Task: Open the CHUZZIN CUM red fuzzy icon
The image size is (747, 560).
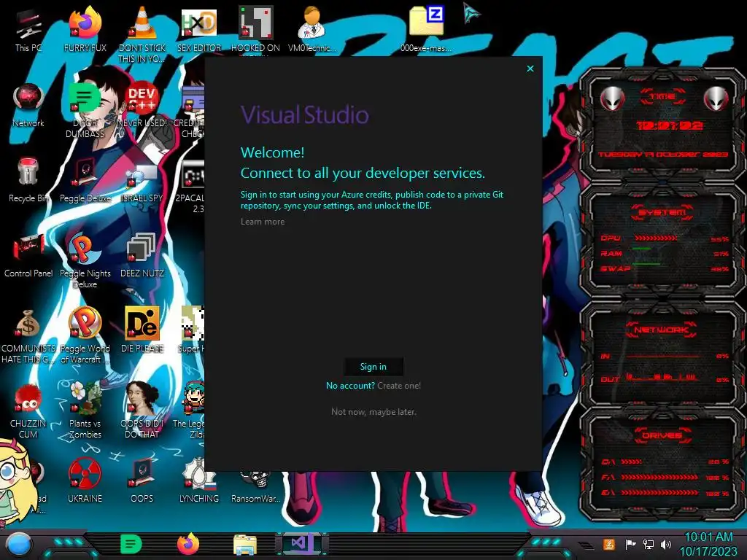Action: click(28, 411)
